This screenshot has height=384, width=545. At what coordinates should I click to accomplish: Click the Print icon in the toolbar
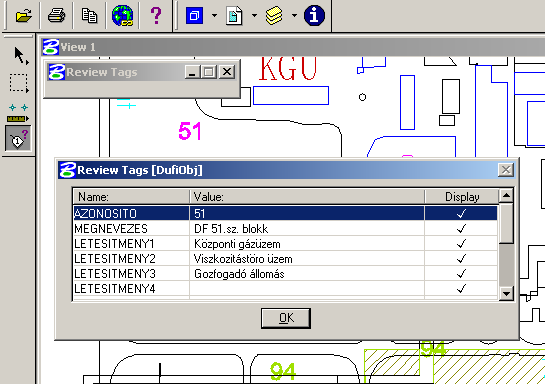[x=56, y=16]
